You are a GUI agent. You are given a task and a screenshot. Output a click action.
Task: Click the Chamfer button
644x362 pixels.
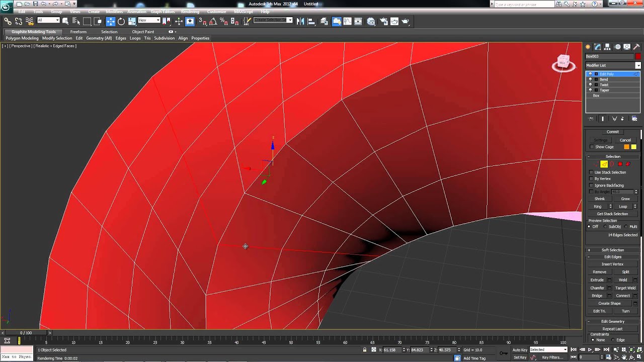tap(597, 288)
